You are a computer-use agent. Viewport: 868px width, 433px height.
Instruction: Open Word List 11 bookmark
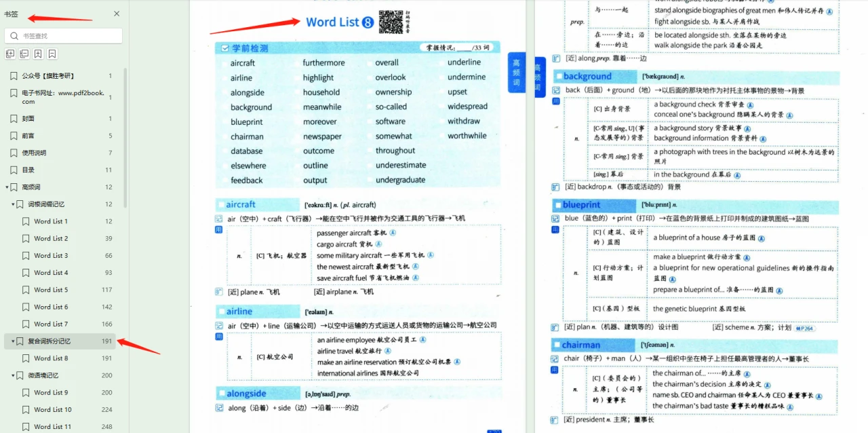[53, 427]
